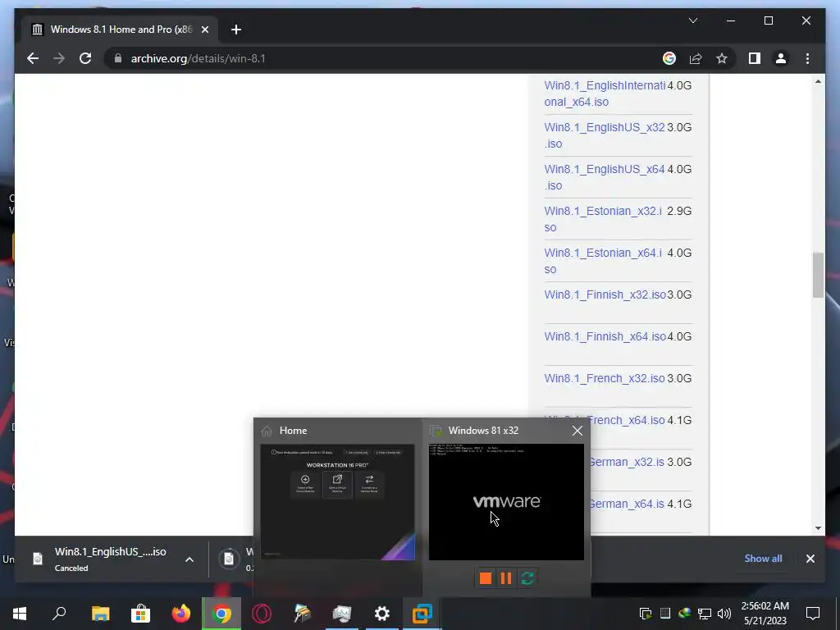This screenshot has width=840, height=630.
Task: View site information lock icon
Action: 118,58
